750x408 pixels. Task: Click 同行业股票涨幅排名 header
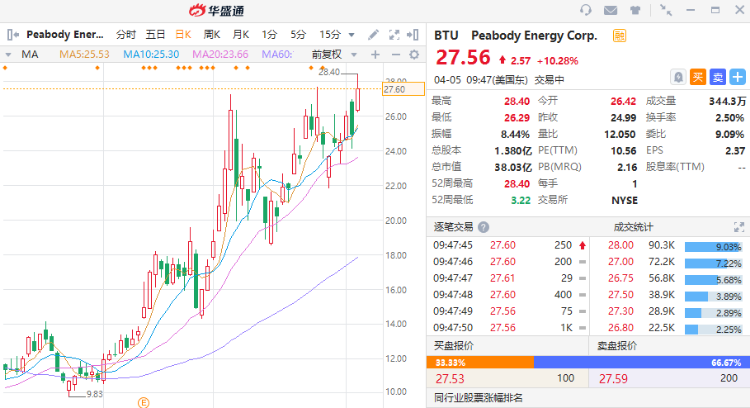point(478,397)
